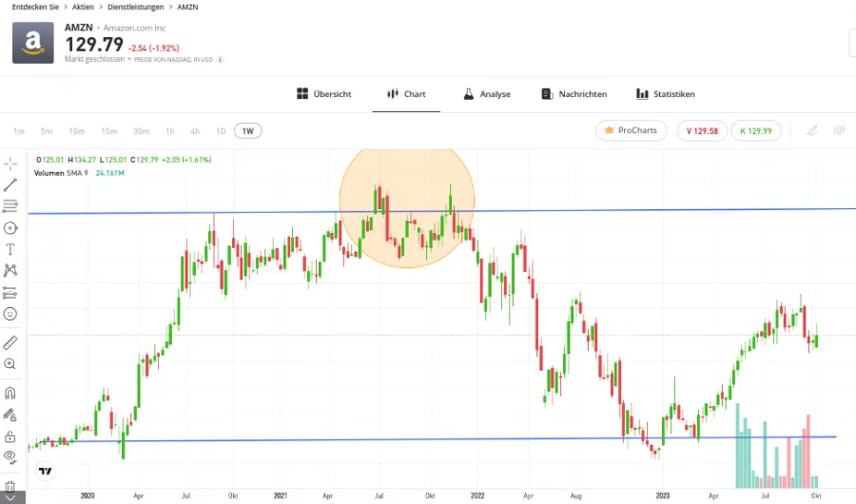Viewport: 856px width, 504px height.
Task: Toggle stay in drawing mode pencil-lock
Action: tap(10, 415)
